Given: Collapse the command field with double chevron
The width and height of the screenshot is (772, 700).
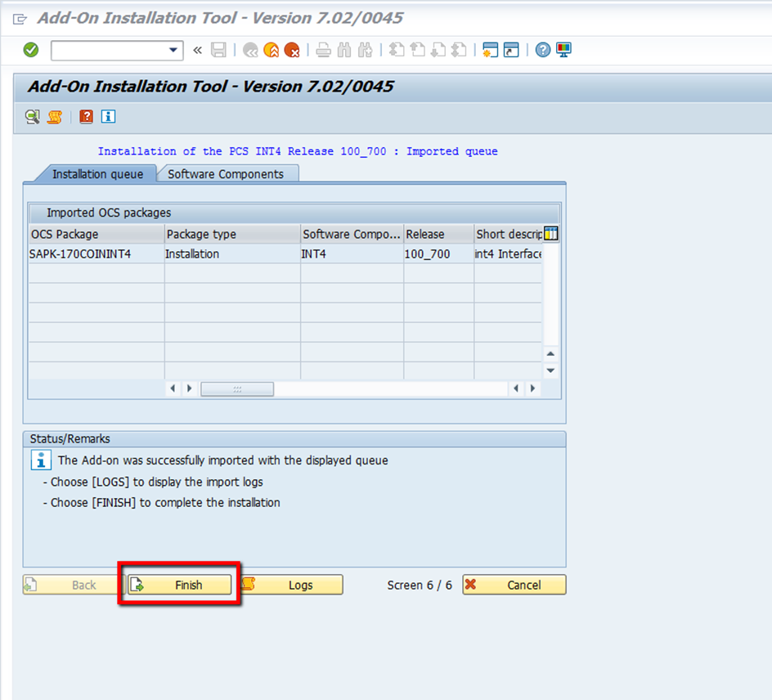Looking at the screenshot, I should 197,51.
